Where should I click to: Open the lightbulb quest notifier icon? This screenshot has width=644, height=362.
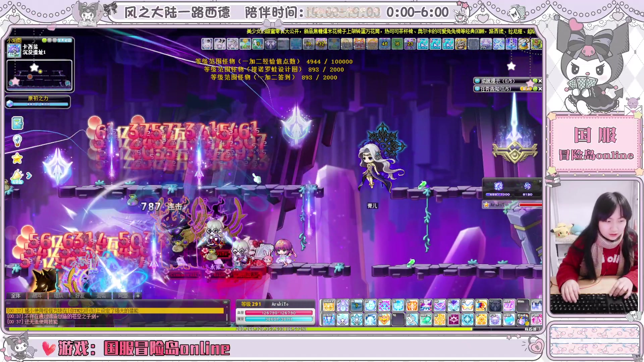[17, 140]
